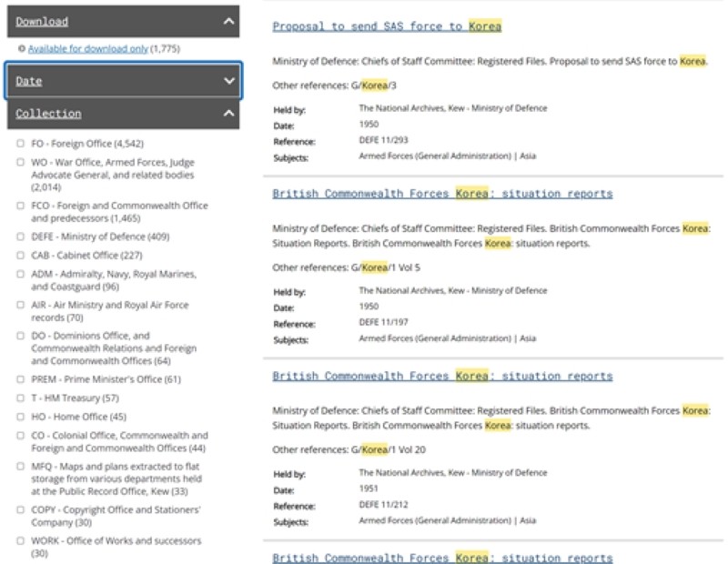Click the Download heading text

42,21
